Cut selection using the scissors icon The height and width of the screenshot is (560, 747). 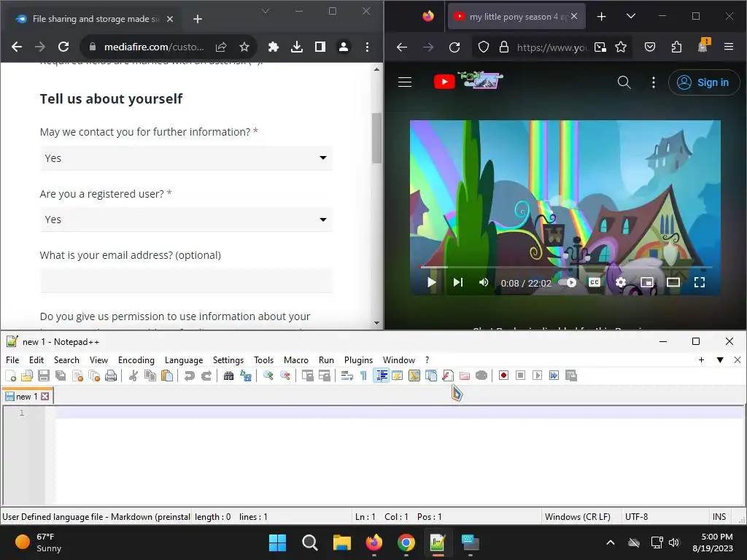pyautogui.click(x=133, y=376)
